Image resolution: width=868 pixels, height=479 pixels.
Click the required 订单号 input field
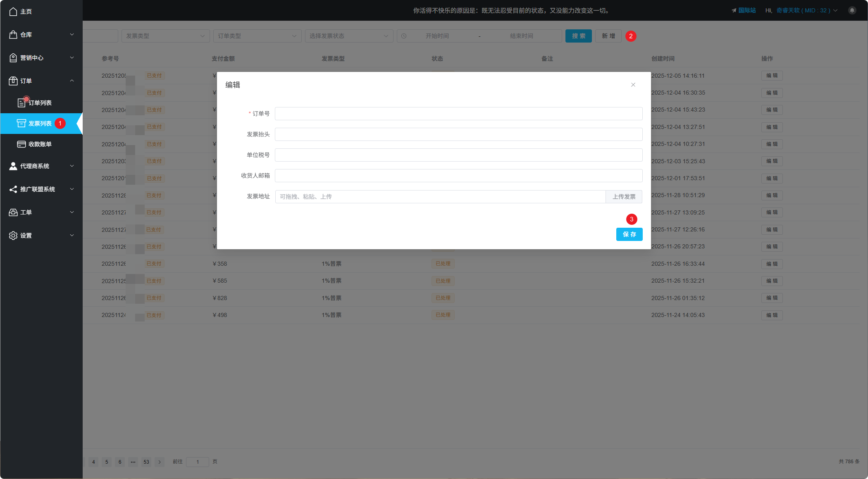pyautogui.click(x=458, y=114)
